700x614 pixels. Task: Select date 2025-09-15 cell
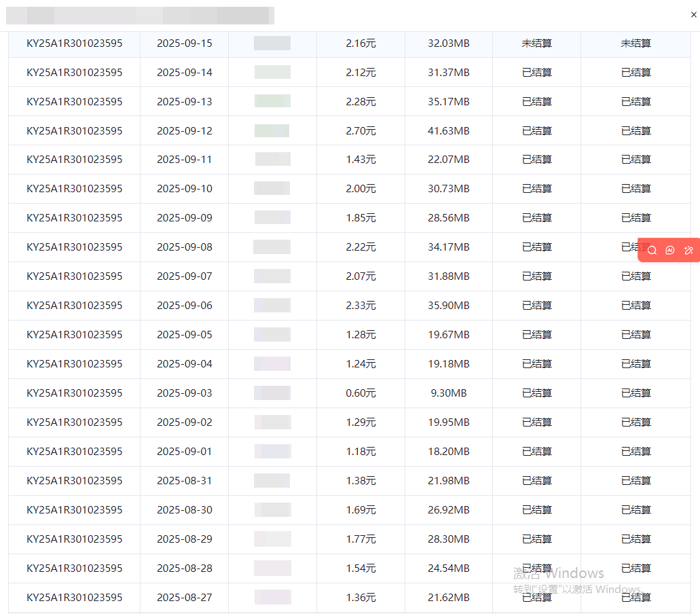click(185, 43)
